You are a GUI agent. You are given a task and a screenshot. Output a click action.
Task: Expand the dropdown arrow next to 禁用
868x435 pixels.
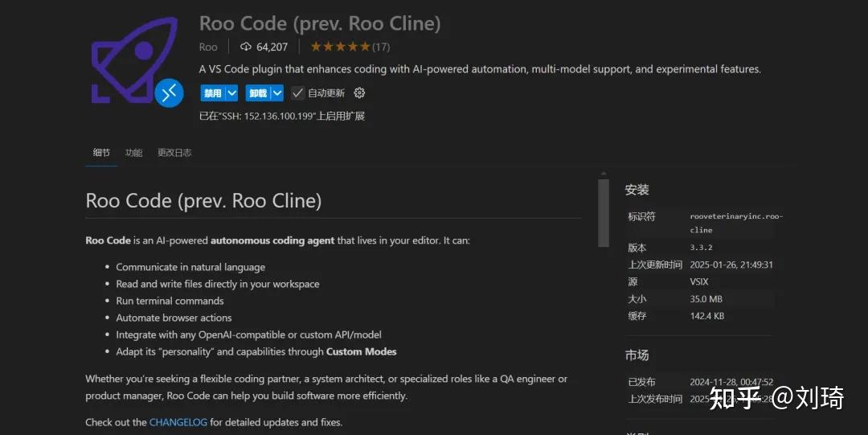point(232,93)
